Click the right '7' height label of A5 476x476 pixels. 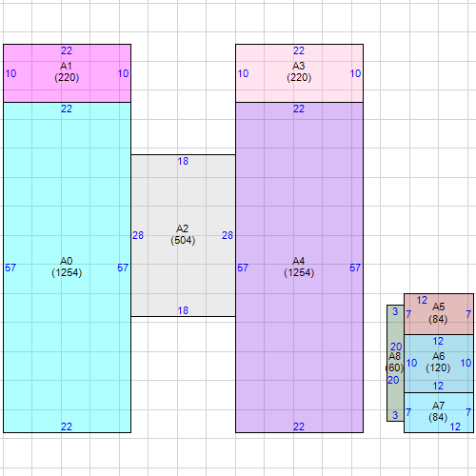pyautogui.click(x=468, y=314)
